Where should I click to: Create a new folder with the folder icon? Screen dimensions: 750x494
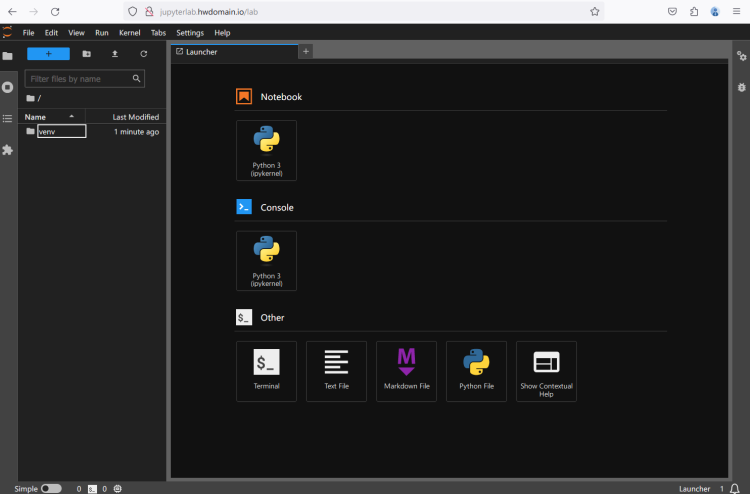87,54
